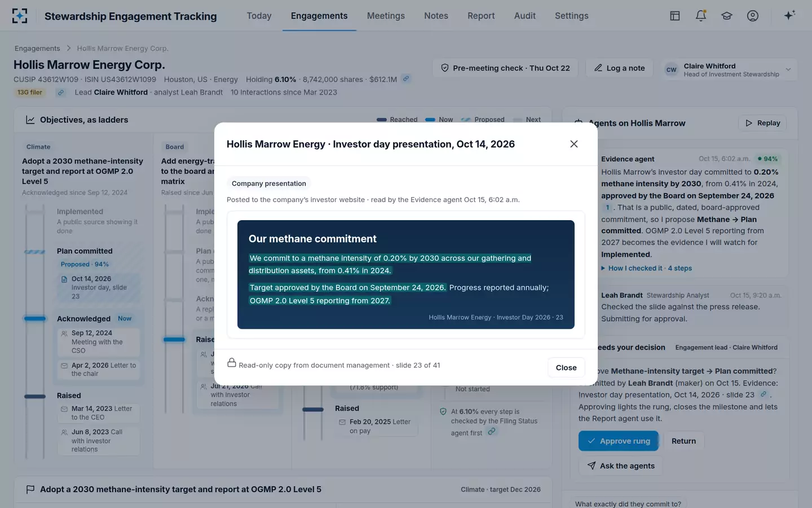812x508 pixels.
Task: Switch to the Meetings tab
Action: (386, 16)
